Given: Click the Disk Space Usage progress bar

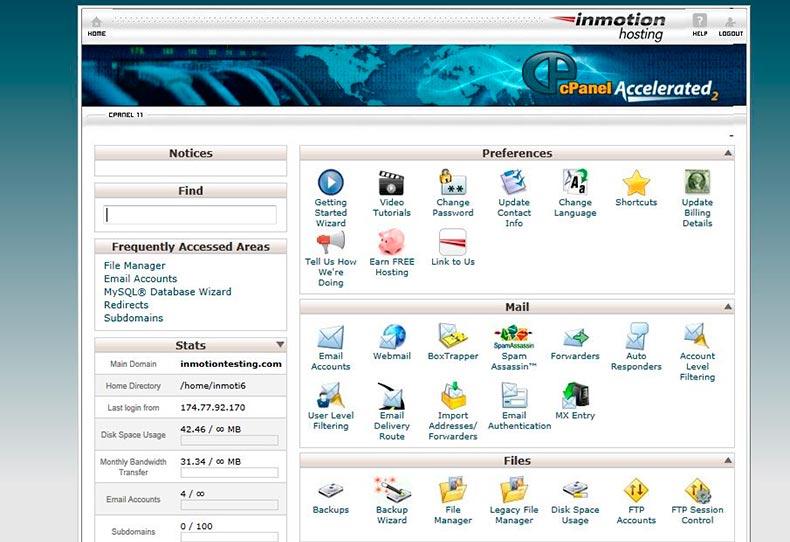Looking at the screenshot, I should [229, 440].
